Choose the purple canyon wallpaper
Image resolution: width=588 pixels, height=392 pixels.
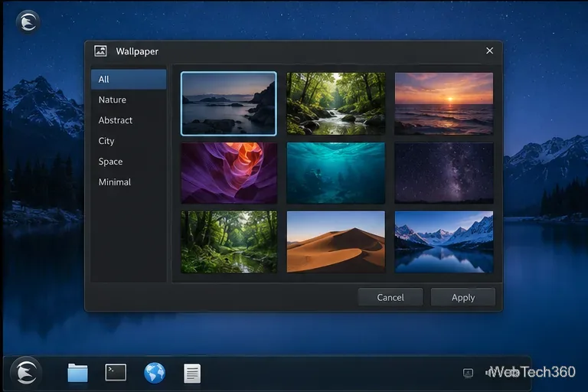(229, 173)
